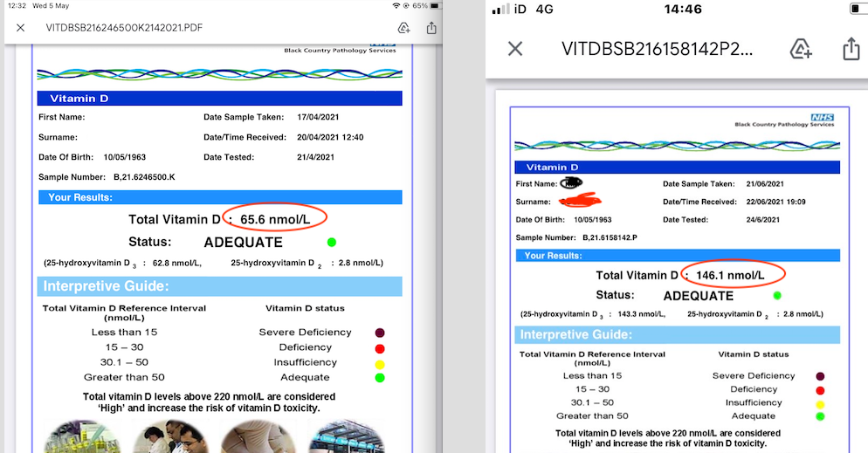The height and width of the screenshot is (453, 868).
Task: Tap ADEQUATE status in left report
Action: [x=243, y=243]
